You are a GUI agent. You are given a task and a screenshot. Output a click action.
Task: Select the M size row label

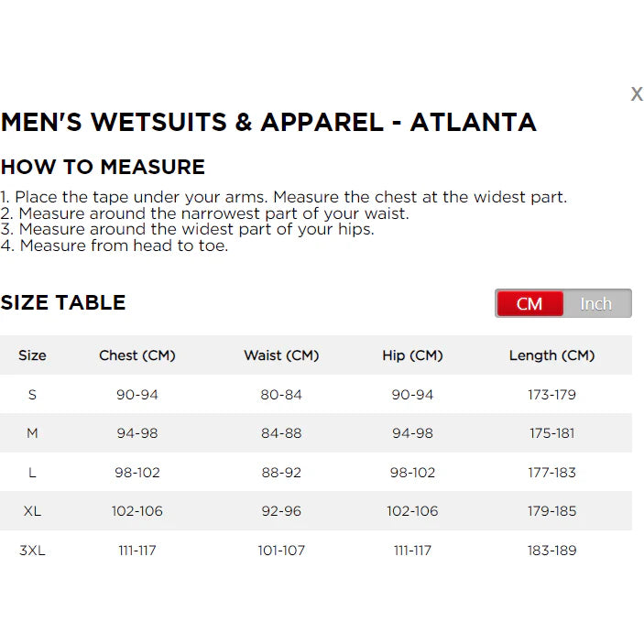(32, 433)
